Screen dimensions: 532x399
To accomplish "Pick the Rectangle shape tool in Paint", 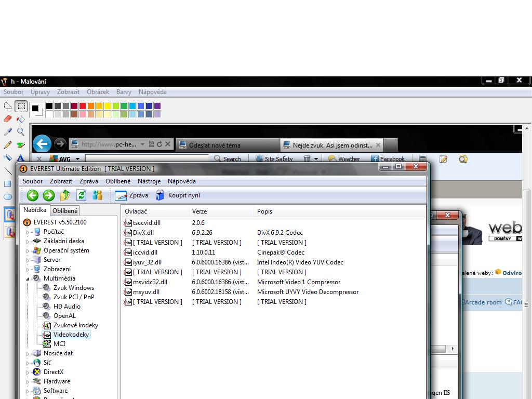I will pyautogui.click(x=7, y=183).
